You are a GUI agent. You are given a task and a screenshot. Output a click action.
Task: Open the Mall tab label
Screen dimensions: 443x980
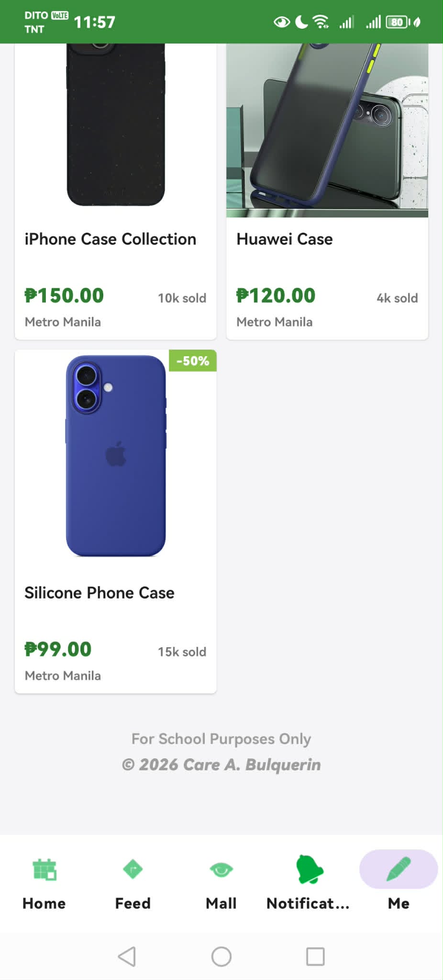[x=221, y=903]
